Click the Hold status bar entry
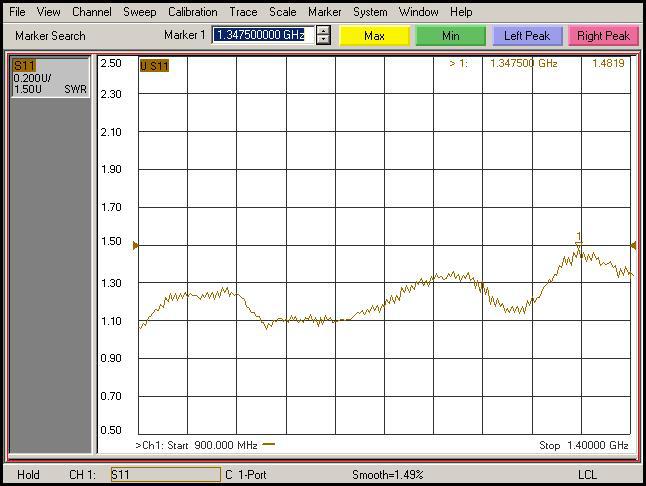 click(x=28, y=475)
